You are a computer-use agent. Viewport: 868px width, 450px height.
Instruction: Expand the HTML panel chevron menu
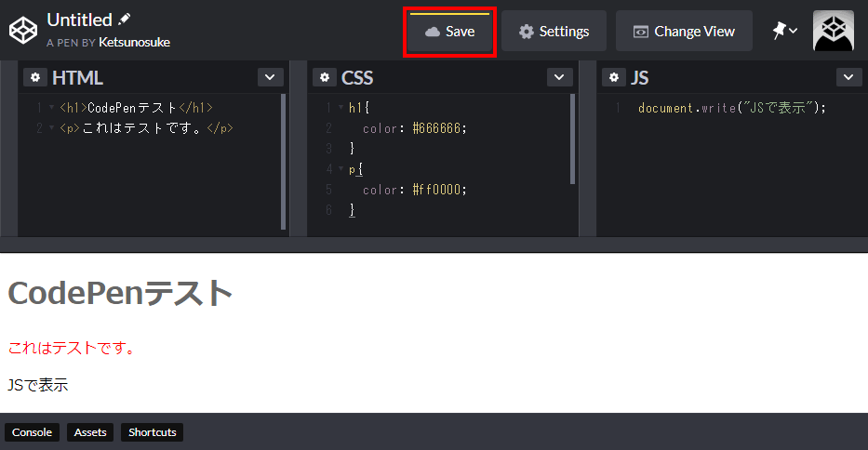click(x=270, y=77)
